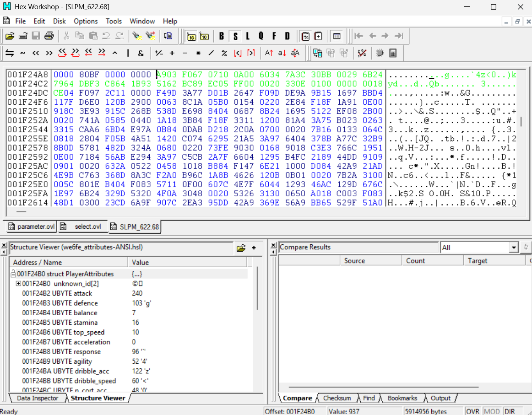Open the compare filter All dropdown

[x=514, y=248]
